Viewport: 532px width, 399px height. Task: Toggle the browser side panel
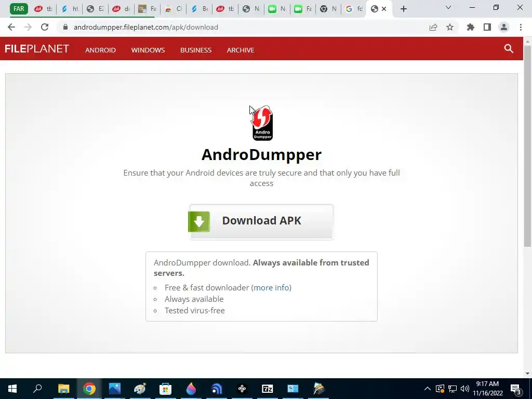tap(487, 27)
